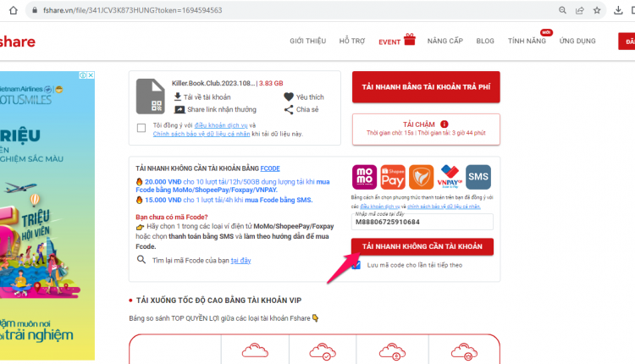Open the 'điều khoản dịch vụ' link near checkbox

221,125
